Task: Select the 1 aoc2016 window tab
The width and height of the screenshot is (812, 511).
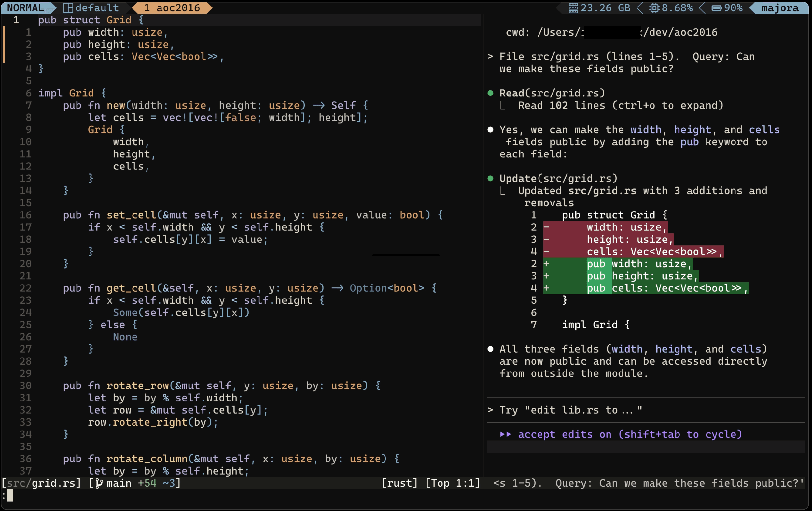Action: pos(172,8)
